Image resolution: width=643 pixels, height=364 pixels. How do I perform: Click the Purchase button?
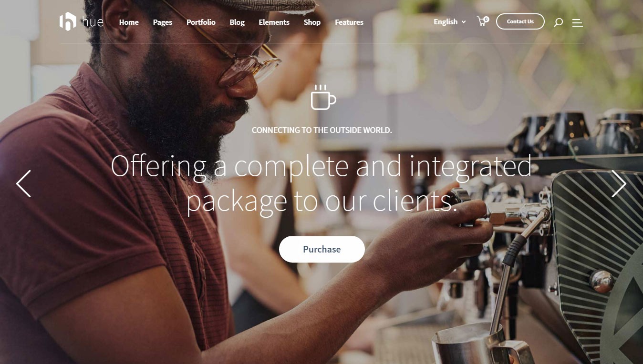pos(322,249)
